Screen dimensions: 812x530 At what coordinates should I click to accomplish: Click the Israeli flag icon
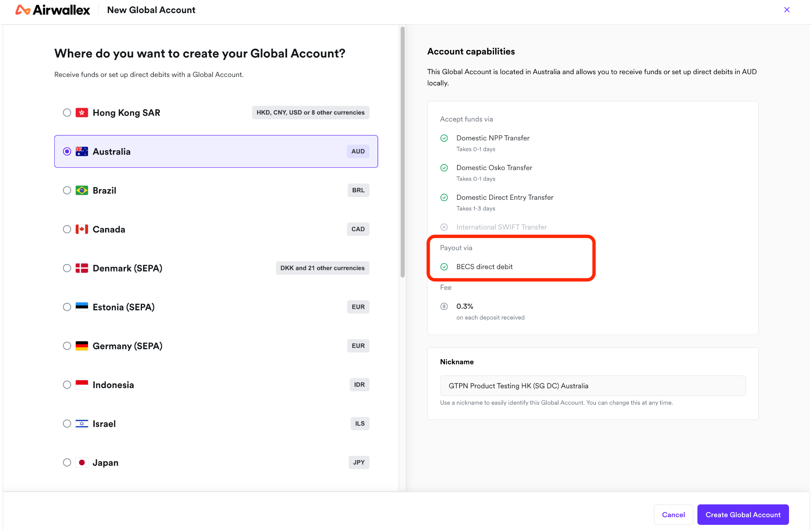[82, 423]
